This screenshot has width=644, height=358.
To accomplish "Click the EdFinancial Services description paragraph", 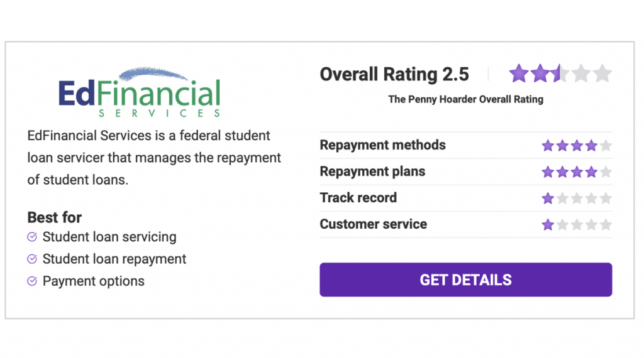I will coord(154,157).
